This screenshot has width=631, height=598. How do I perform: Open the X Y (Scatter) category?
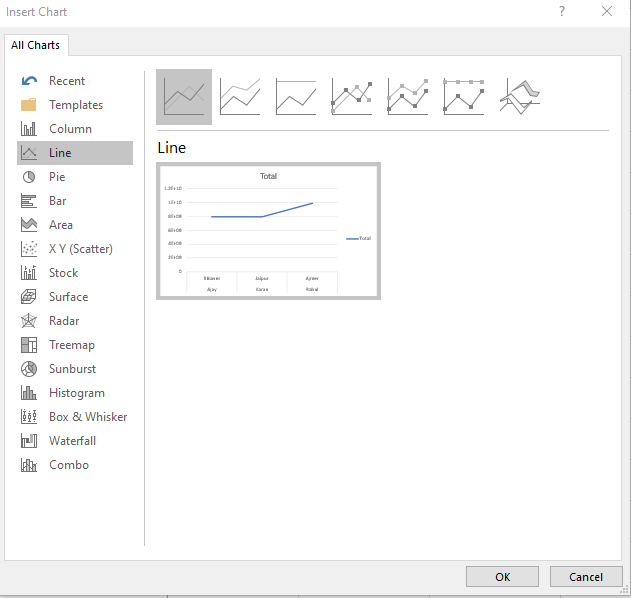point(80,249)
